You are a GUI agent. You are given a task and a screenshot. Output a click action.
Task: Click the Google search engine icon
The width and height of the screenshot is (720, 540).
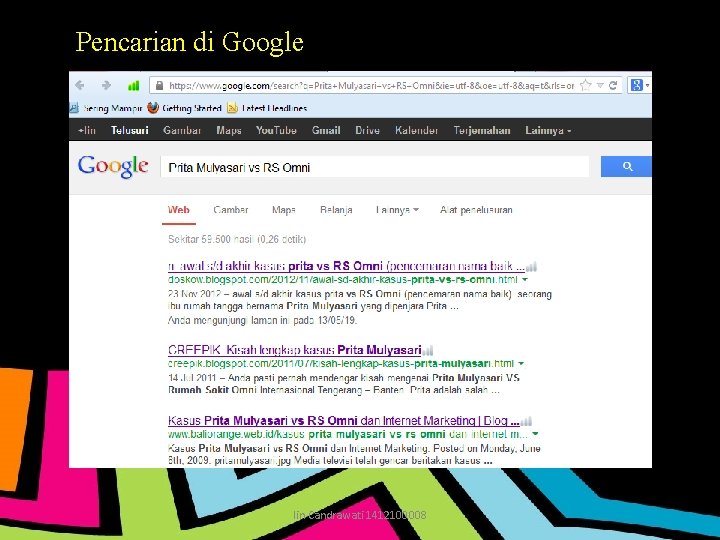click(636, 85)
